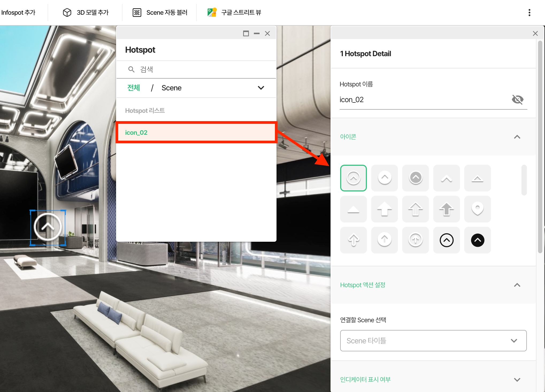Select the chevron with underline icon
This screenshot has height=392, width=545.
477,178
